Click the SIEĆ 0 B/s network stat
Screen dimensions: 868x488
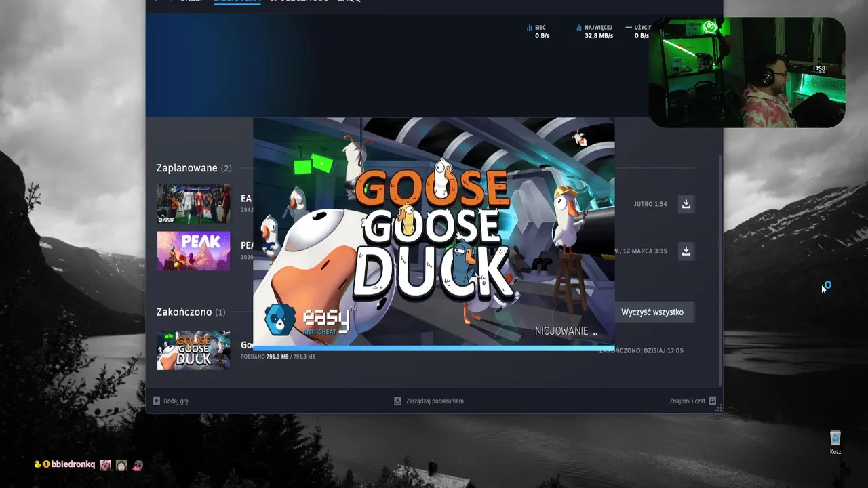coord(538,32)
